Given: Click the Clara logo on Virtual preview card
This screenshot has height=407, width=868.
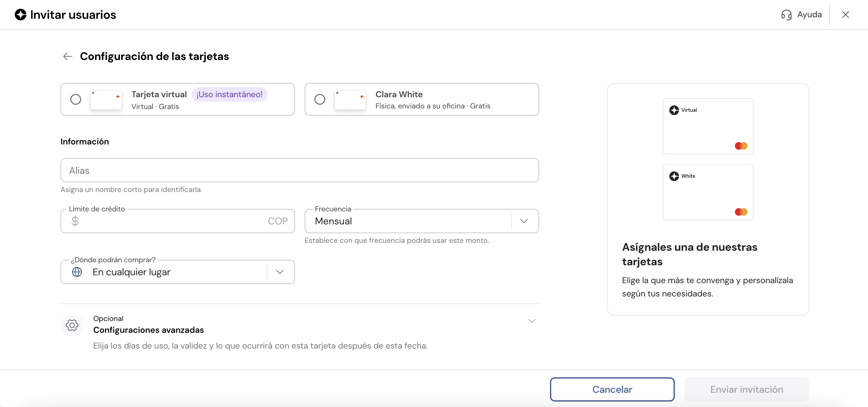Looking at the screenshot, I should [674, 110].
